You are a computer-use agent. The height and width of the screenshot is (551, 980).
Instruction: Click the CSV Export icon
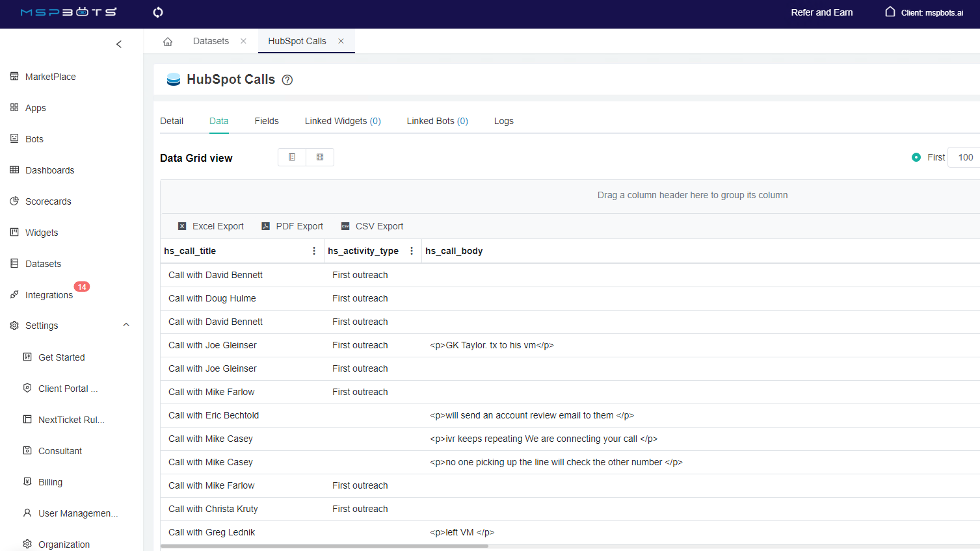click(x=345, y=226)
